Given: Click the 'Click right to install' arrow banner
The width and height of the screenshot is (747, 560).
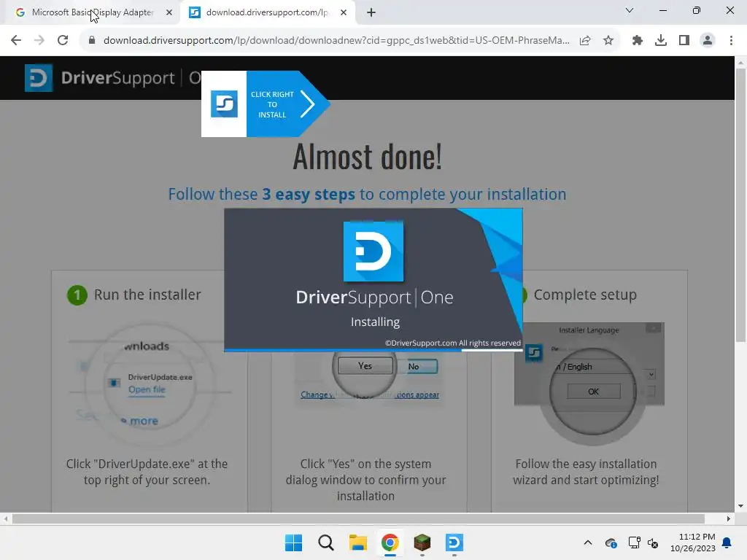Looking at the screenshot, I should tap(266, 104).
